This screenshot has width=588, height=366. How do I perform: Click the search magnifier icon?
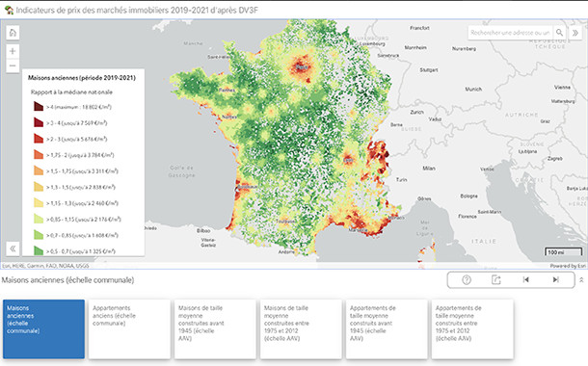click(x=559, y=33)
